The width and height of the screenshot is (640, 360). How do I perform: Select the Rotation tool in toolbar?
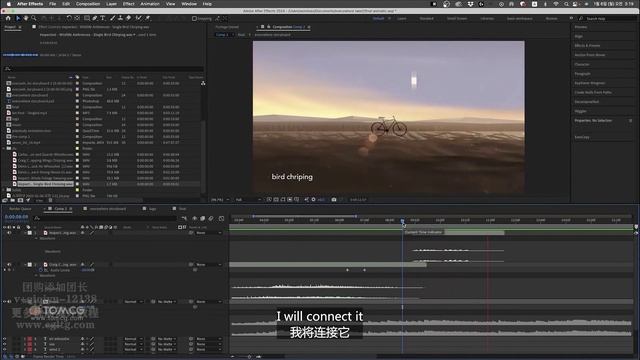pos(69,18)
